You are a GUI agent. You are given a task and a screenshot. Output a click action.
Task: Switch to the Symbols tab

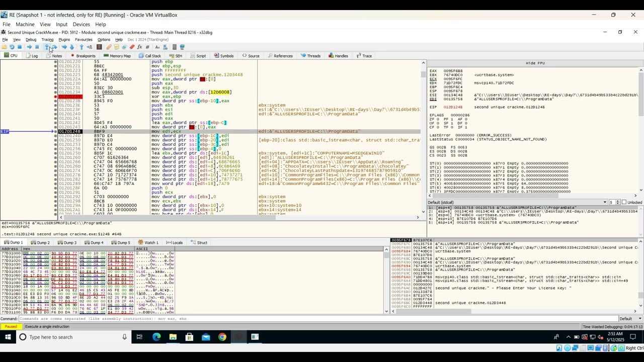(x=223, y=56)
